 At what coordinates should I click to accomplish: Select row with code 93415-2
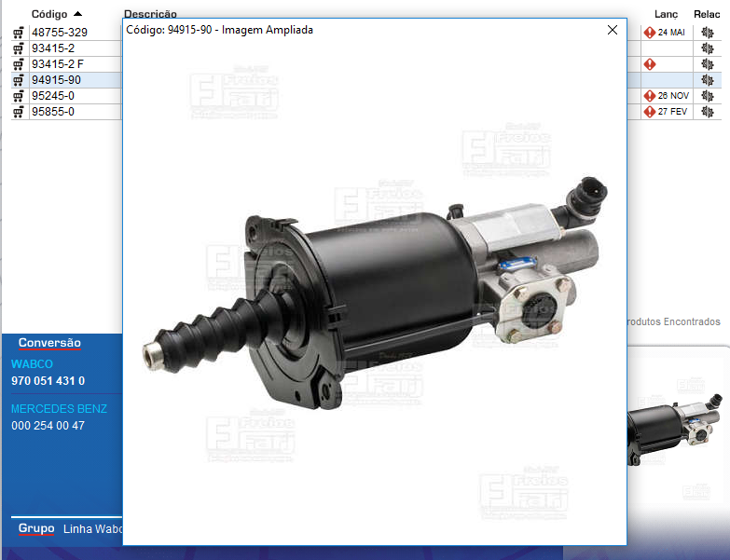coord(53,48)
